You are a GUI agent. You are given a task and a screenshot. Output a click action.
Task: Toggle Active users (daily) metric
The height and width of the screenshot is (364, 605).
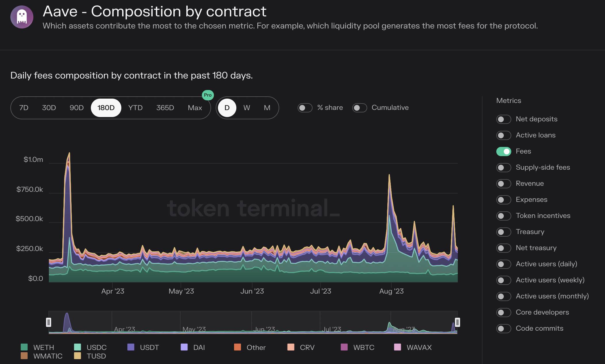[x=503, y=264]
